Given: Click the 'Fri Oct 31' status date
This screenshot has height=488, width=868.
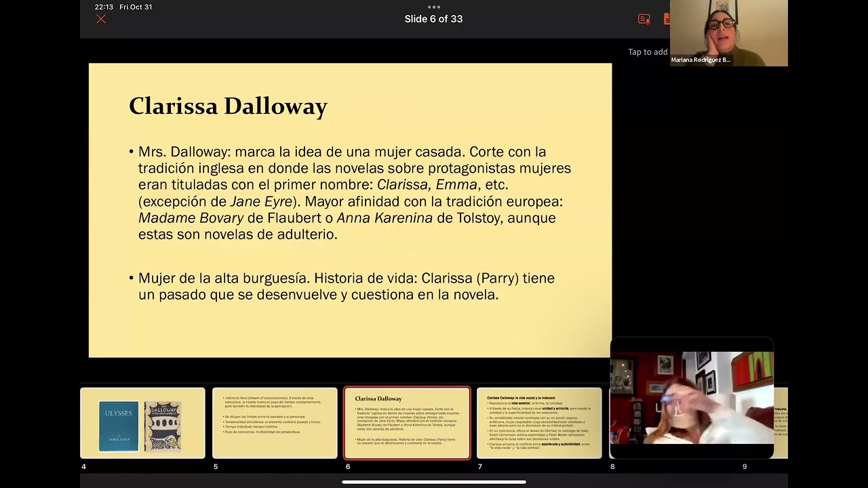Looking at the screenshot, I should point(136,7).
